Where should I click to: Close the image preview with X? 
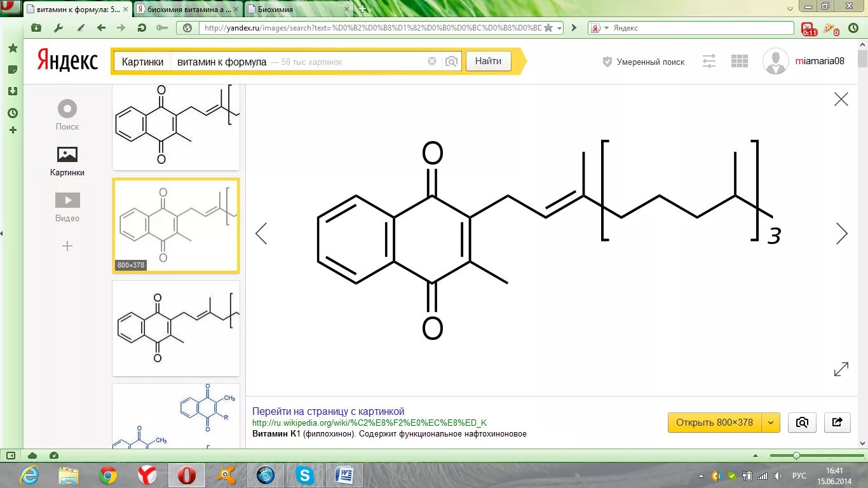click(x=841, y=99)
